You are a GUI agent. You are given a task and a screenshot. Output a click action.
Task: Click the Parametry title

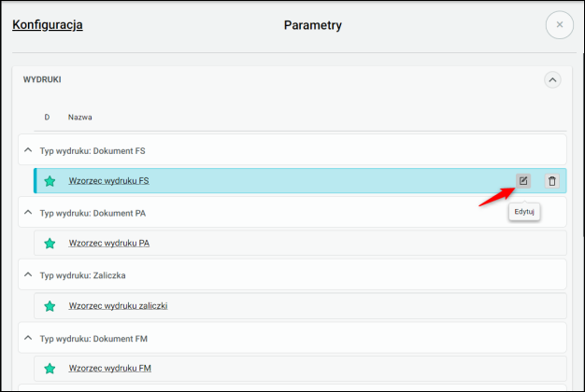click(x=312, y=25)
